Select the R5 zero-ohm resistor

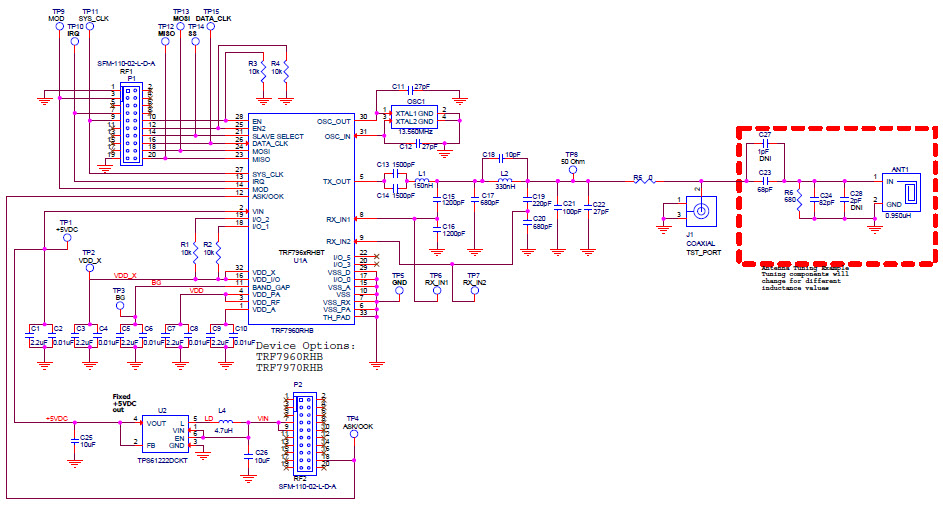click(641, 180)
